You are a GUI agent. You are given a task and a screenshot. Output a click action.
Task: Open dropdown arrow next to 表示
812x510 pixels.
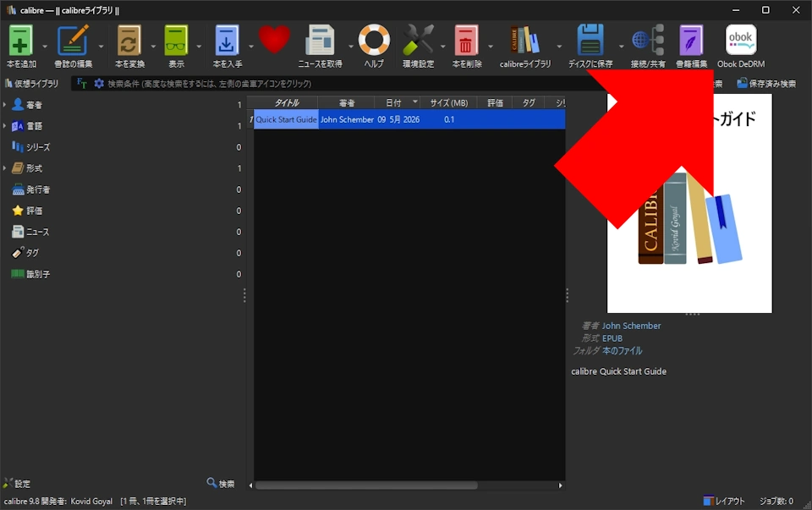click(199, 47)
